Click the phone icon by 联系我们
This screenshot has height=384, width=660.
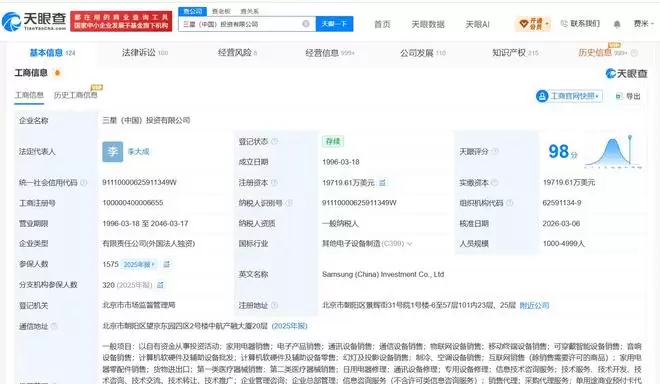tap(564, 24)
